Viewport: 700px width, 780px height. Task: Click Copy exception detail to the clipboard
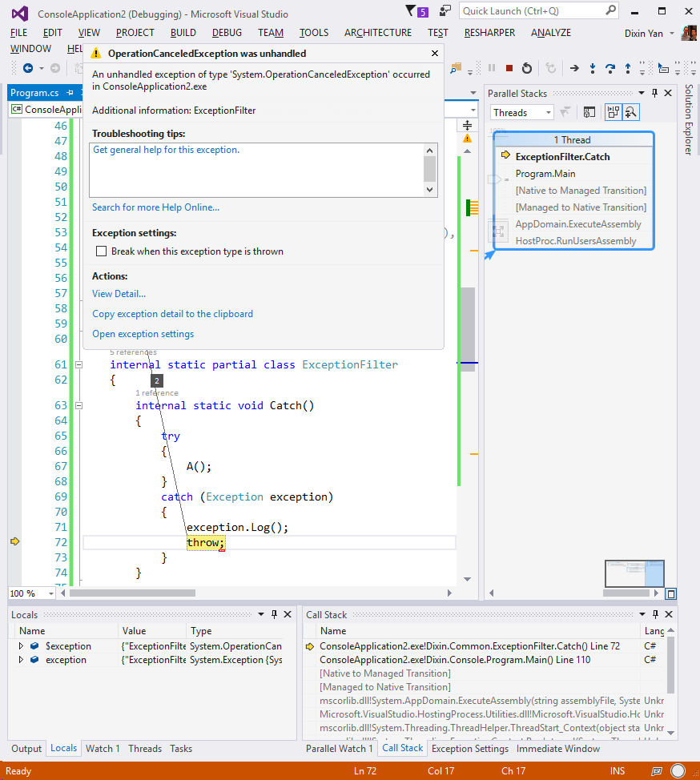coord(173,314)
